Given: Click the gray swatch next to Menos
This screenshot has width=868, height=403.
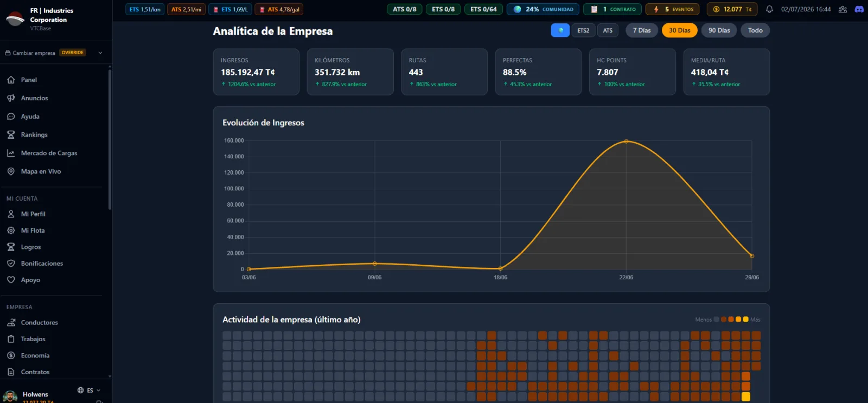Looking at the screenshot, I should (716, 319).
